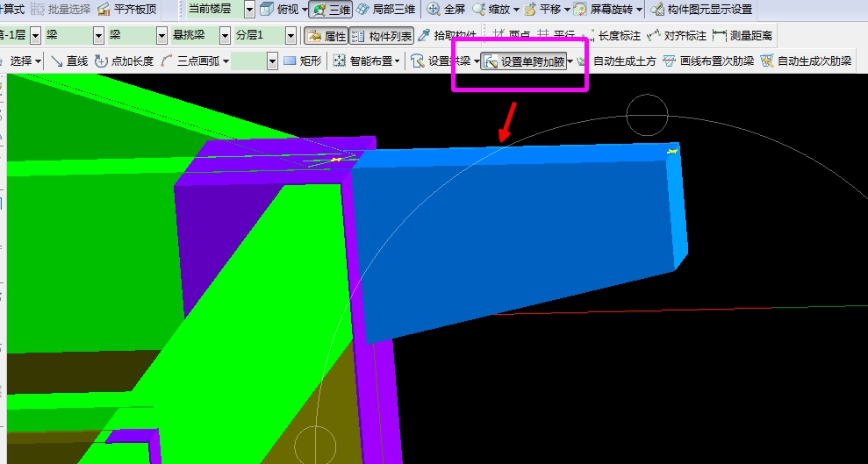
Task: Toggle 设置单跨加腋 single-span haunch tool
Action: tap(524, 61)
